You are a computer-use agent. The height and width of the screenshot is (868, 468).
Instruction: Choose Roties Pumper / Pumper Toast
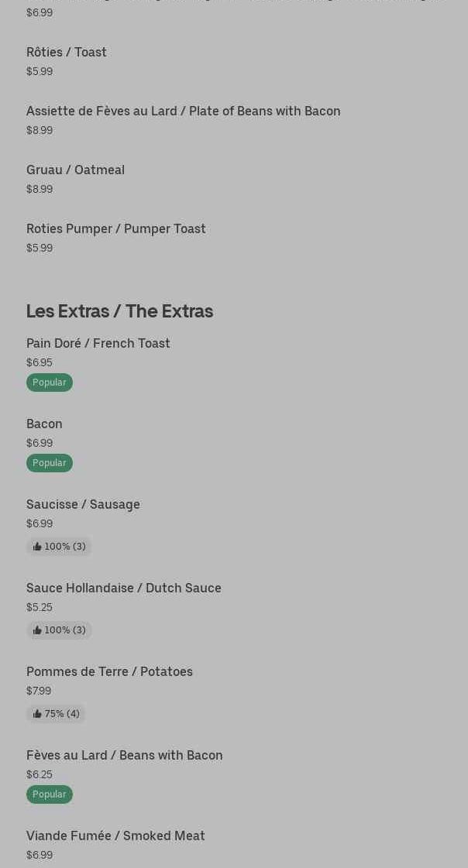pos(115,228)
